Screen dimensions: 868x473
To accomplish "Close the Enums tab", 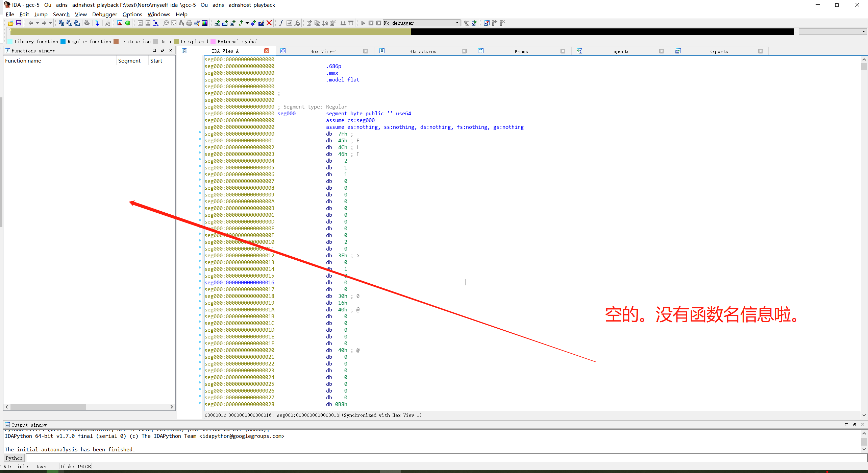I will (x=563, y=51).
